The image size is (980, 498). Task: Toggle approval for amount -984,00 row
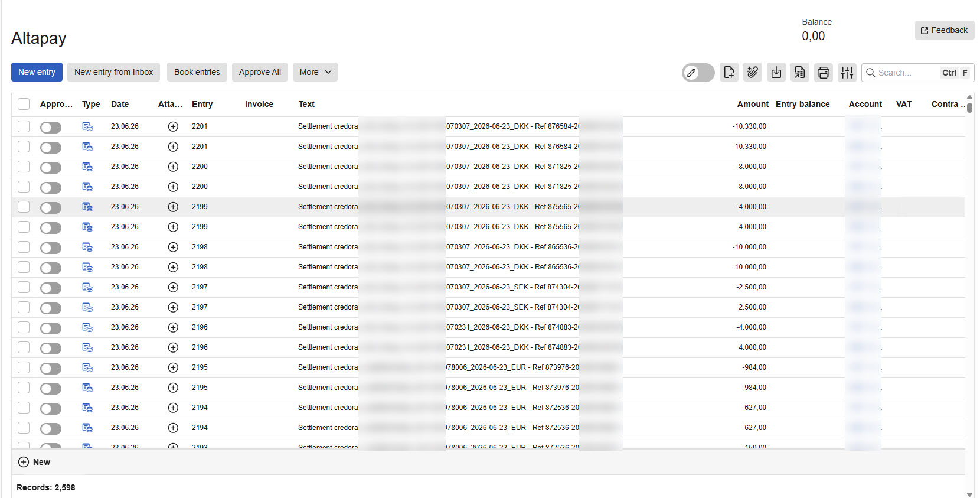point(51,368)
